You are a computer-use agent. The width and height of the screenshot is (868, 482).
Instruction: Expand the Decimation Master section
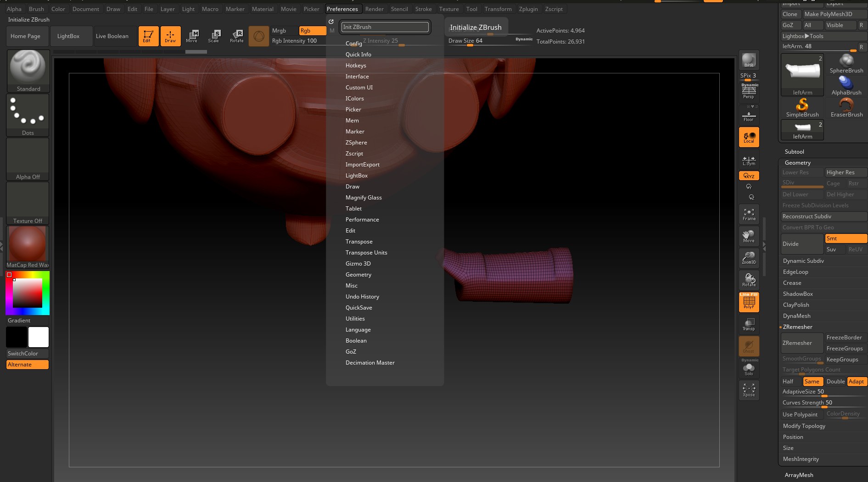point(370,363)
